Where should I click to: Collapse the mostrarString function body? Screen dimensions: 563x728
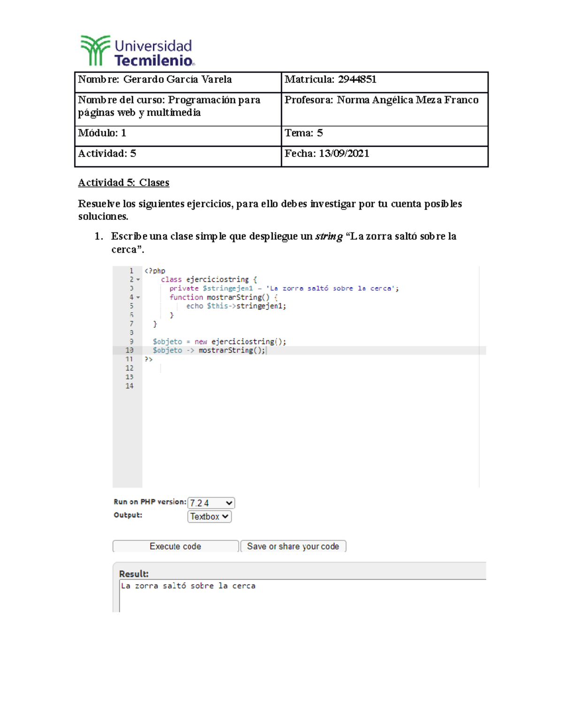[138, 297]
